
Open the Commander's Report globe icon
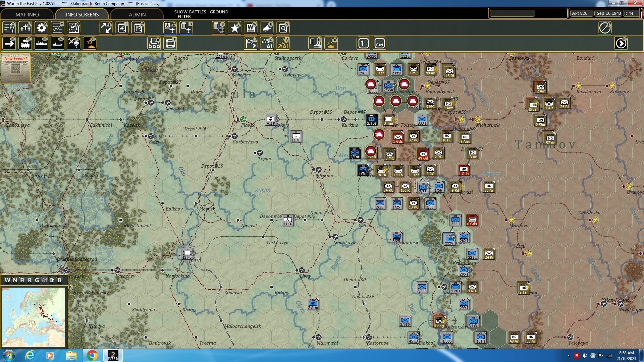point(218,28)
